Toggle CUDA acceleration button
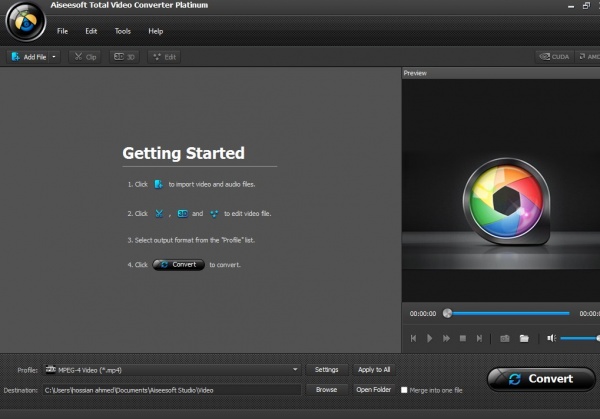 click(x=554, y=57)
